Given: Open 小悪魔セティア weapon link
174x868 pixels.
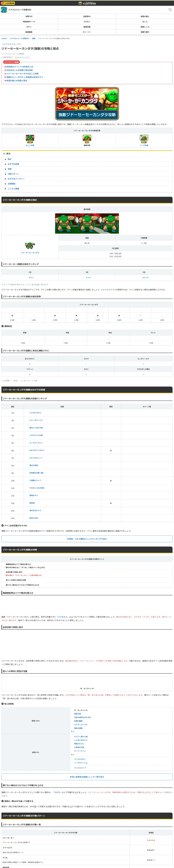Looking at the screenshot, I should click(35, 480).
